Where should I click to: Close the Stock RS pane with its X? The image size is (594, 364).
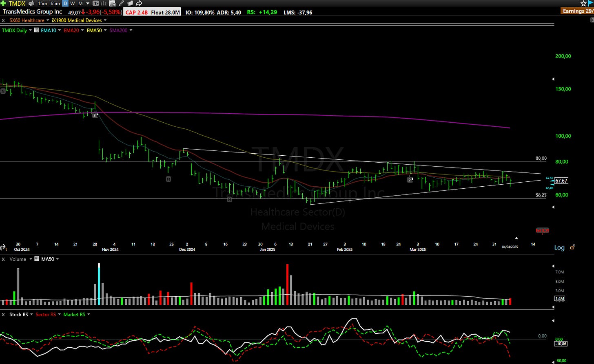(4, 315)
